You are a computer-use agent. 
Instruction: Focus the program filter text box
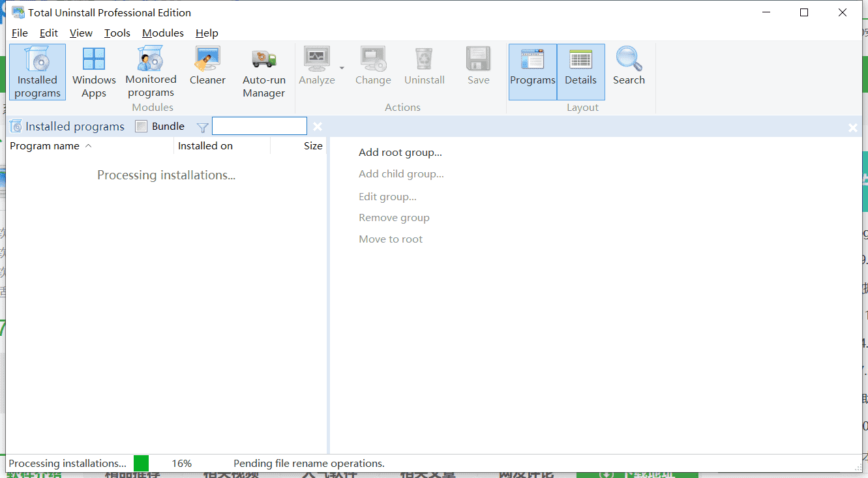point(260,126)
